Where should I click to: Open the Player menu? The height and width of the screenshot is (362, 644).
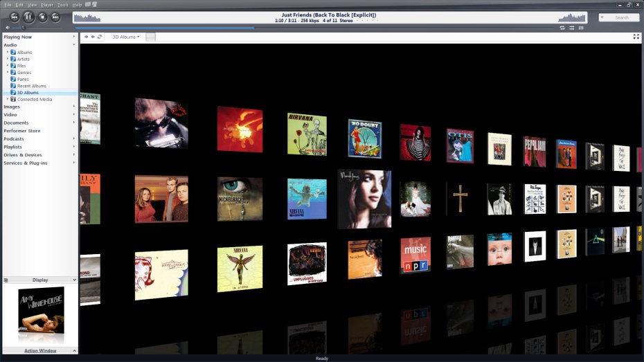[46, 5]
